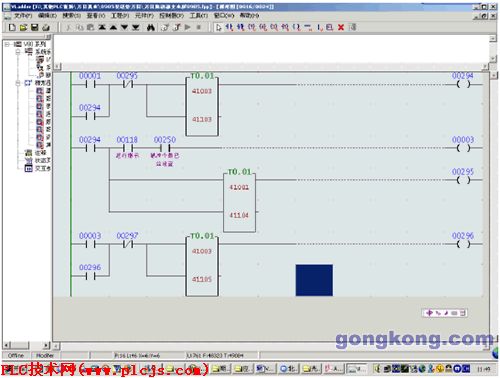Collapse the system block tree node
500x378 pixels.
18,52
